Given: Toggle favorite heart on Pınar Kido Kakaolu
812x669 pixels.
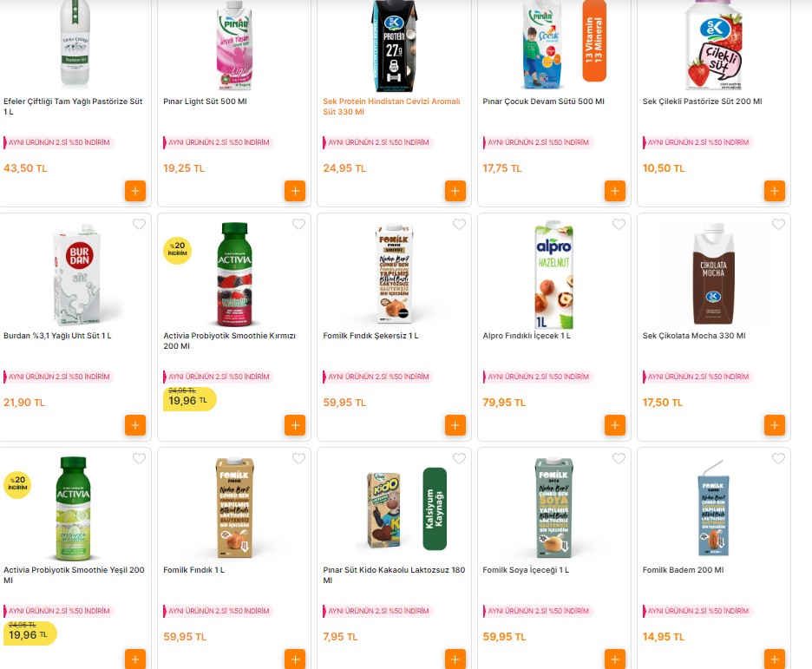Looking at the screenshot, I should click(459, 458).
